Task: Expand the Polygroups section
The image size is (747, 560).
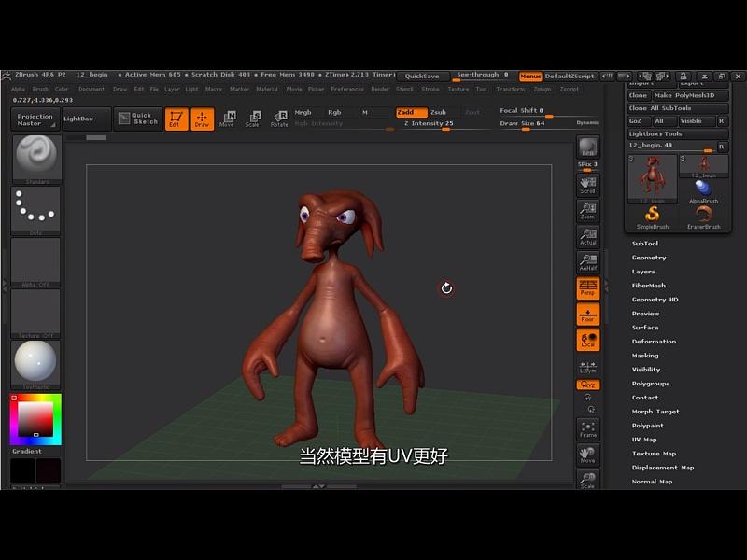Action: coord(651,384)
